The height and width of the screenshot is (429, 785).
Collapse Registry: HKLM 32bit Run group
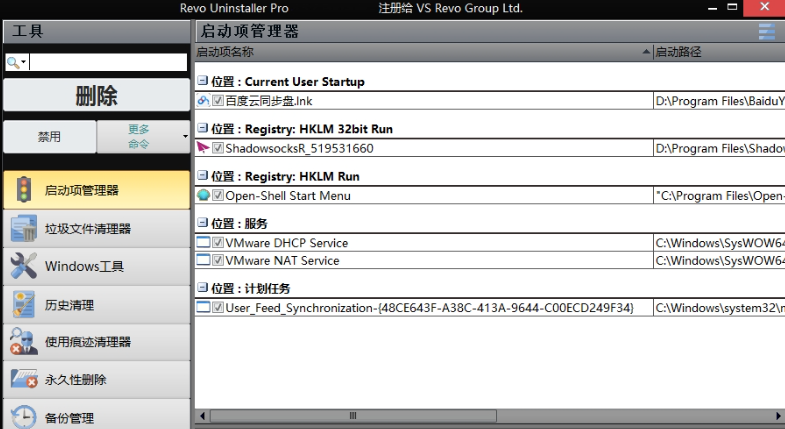coord(202,128)
